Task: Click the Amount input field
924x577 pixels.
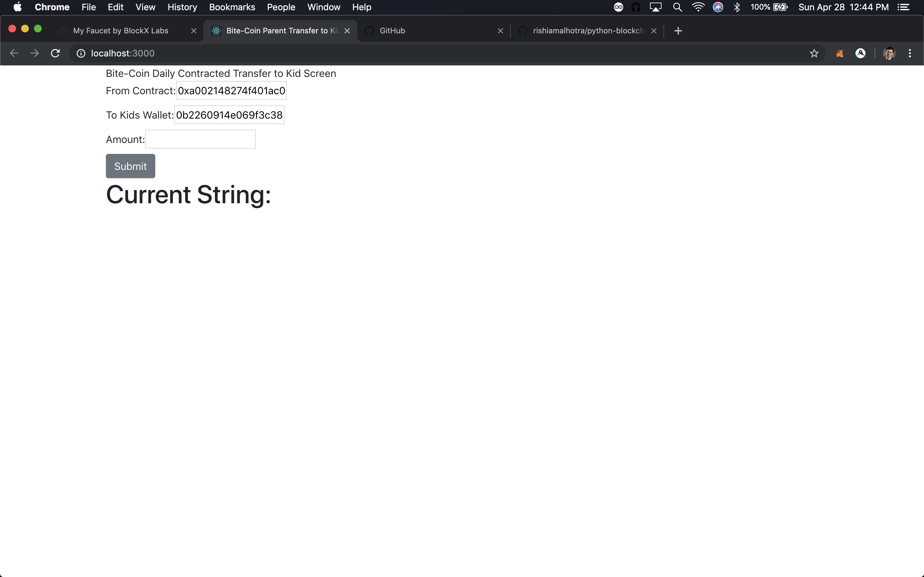Action: click(201, 139)
